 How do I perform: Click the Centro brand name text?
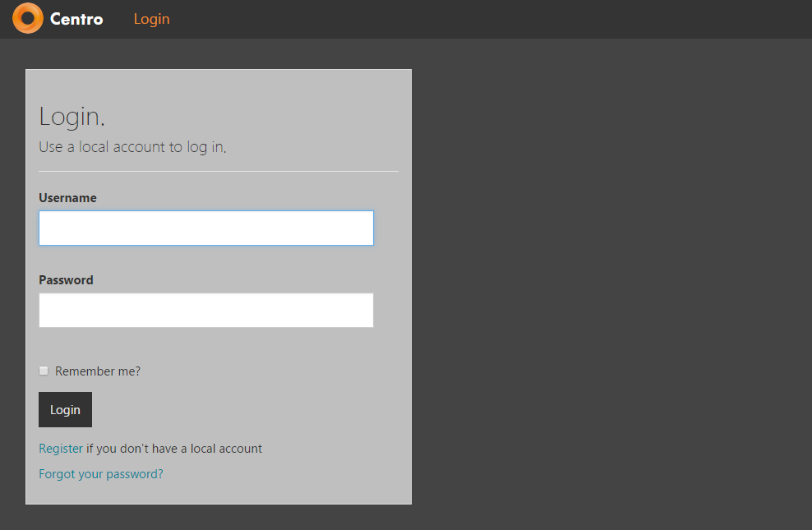coord(76,19)
